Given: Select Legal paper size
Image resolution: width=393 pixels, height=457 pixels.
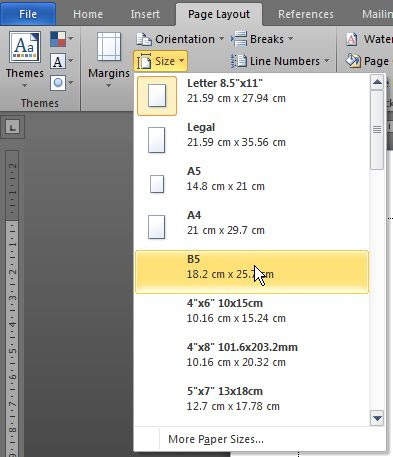Looking at the screenshot, I should point(252,140).
